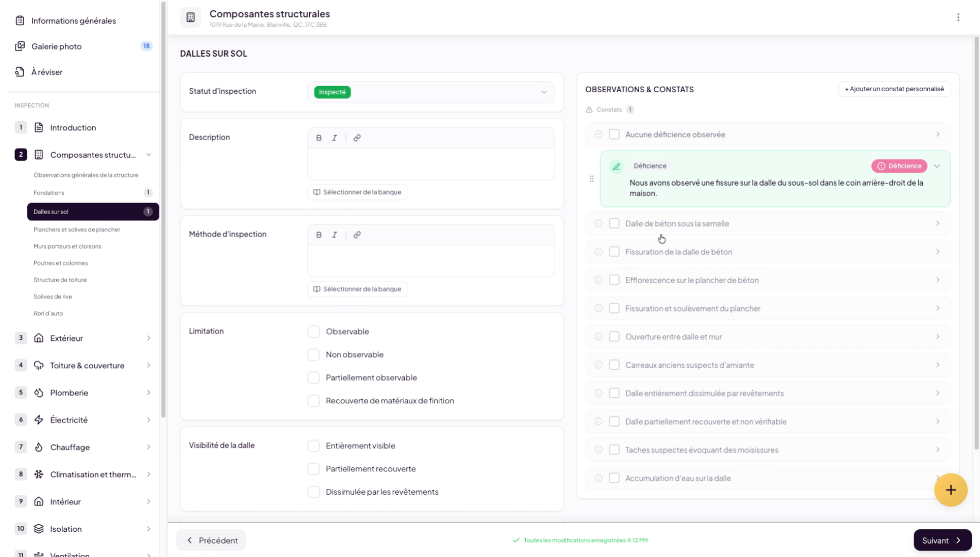Click the Suivant button
The image size is (980, 557).
[x=942, y=540]
